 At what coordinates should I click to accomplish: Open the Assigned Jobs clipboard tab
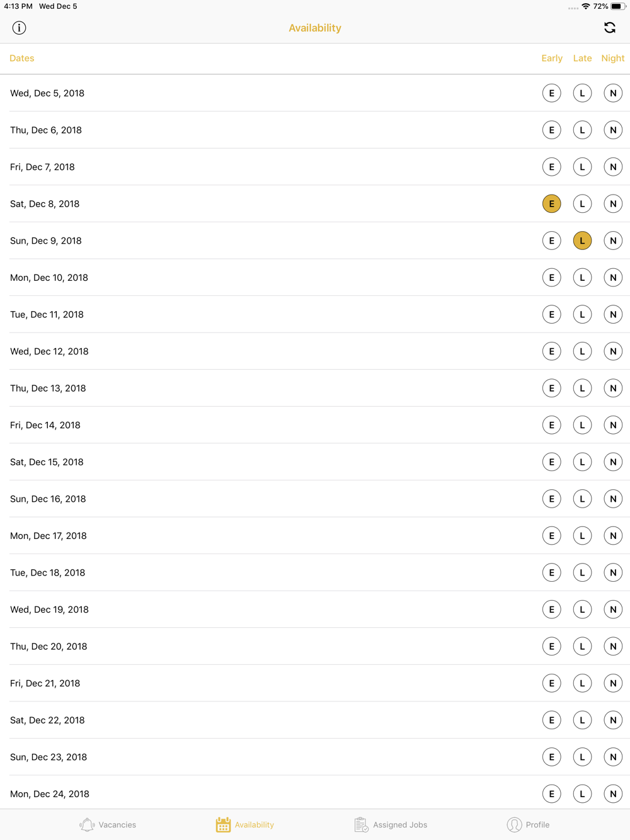[391, 824]
